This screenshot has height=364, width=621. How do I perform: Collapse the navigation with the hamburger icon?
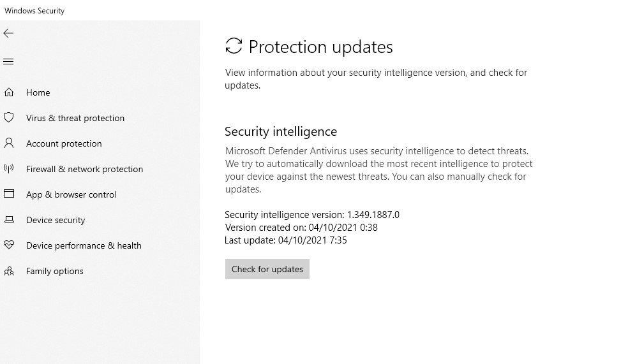tap(8, 62)
